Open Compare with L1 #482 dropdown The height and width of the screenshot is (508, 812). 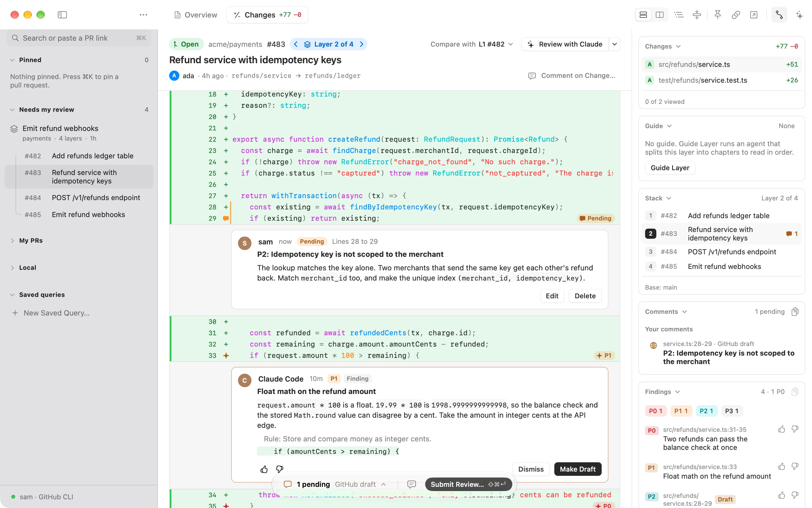[x=471, y=44]
